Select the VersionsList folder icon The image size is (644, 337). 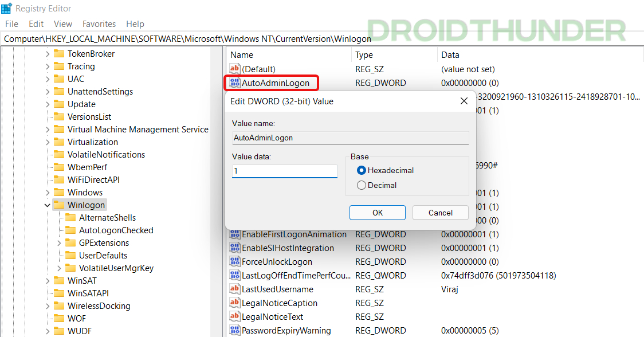coord(59,117)
